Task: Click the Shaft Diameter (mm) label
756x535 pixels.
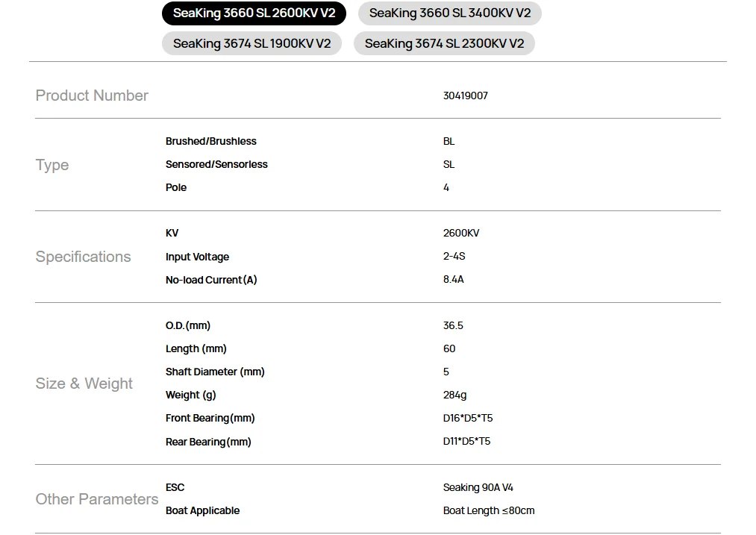Action: pos(215,372)
